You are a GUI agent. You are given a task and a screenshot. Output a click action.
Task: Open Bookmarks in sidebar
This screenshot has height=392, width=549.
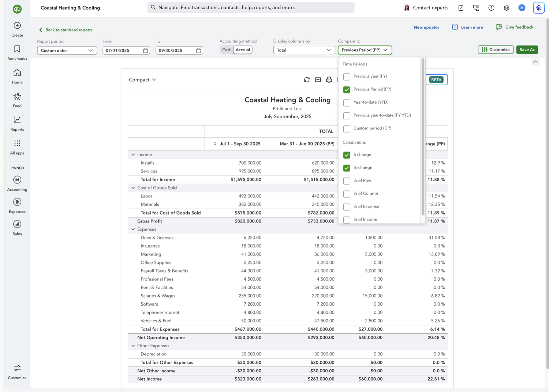[17, 49]
